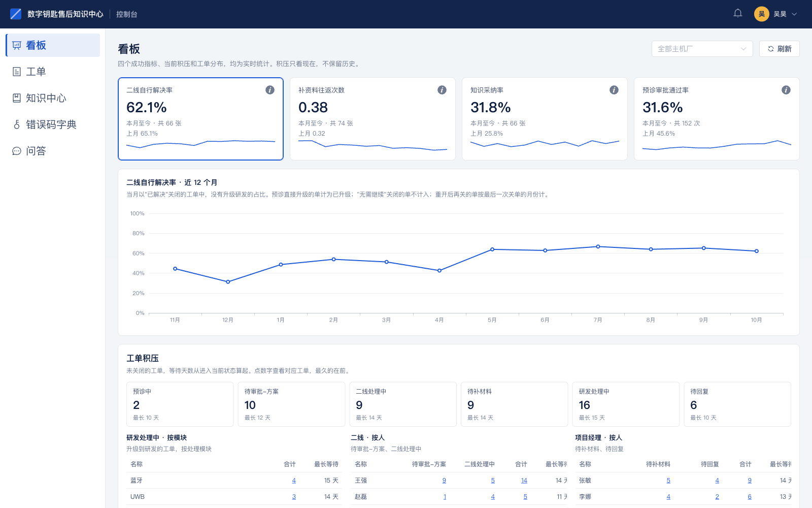
Task: Go to 工单 in sidebar
Action: (53, 72)
